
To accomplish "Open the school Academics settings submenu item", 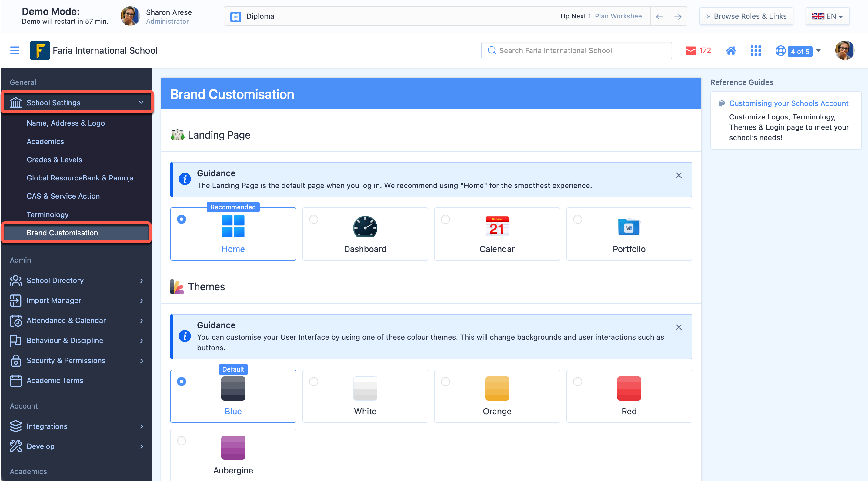I will tap(45, 142).
